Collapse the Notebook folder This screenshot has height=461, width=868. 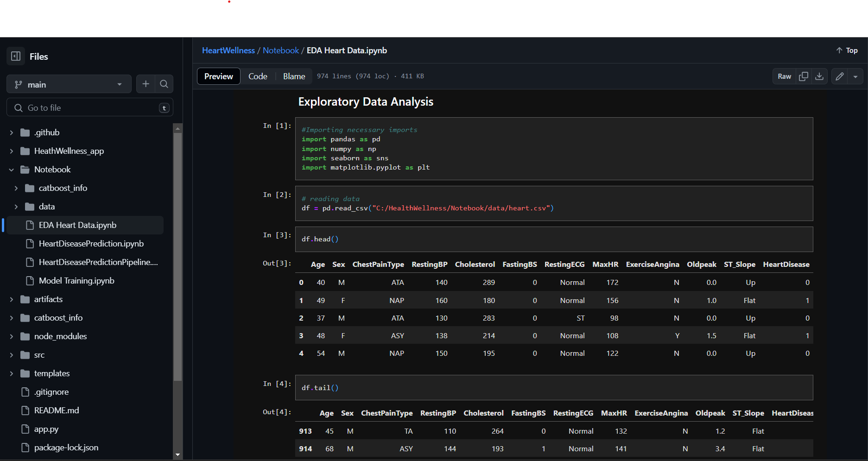[x=12, y=170]
